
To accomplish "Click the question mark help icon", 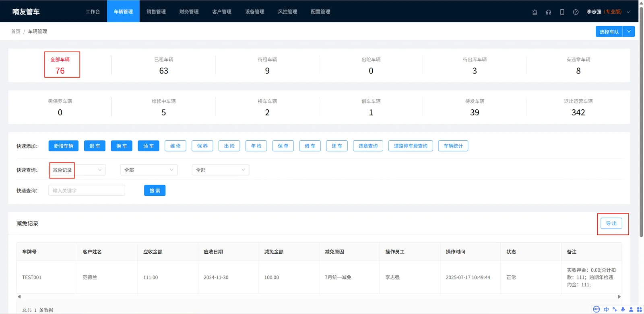I will click(x=576, y=12).
